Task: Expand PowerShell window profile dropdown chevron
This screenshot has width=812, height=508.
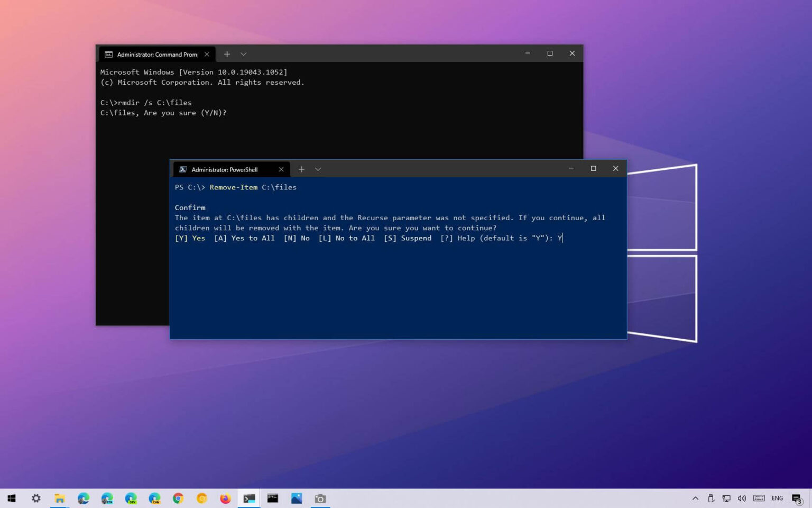Action: (x=318, y=169)
